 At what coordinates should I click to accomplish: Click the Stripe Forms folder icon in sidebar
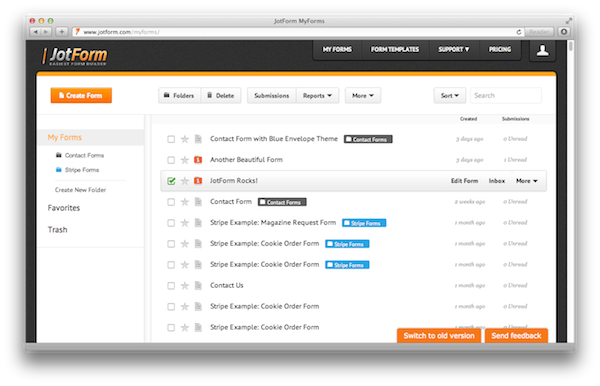[x=59, y=169]
